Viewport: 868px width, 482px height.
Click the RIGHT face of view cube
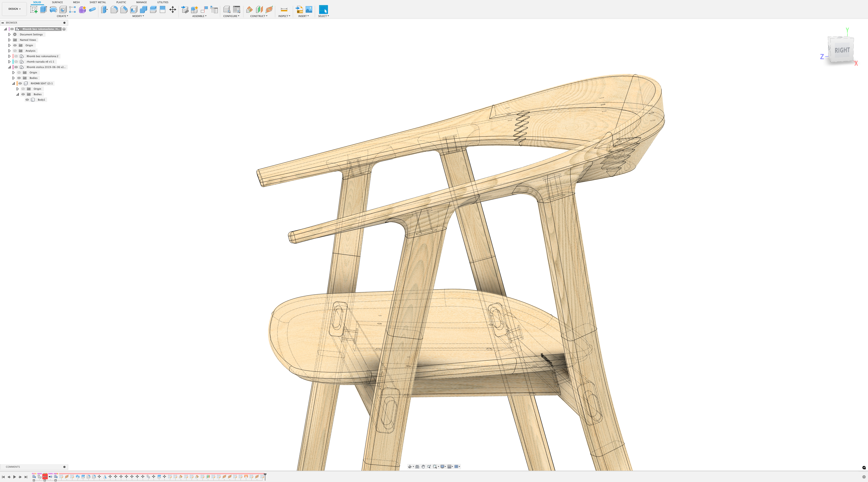842,50
